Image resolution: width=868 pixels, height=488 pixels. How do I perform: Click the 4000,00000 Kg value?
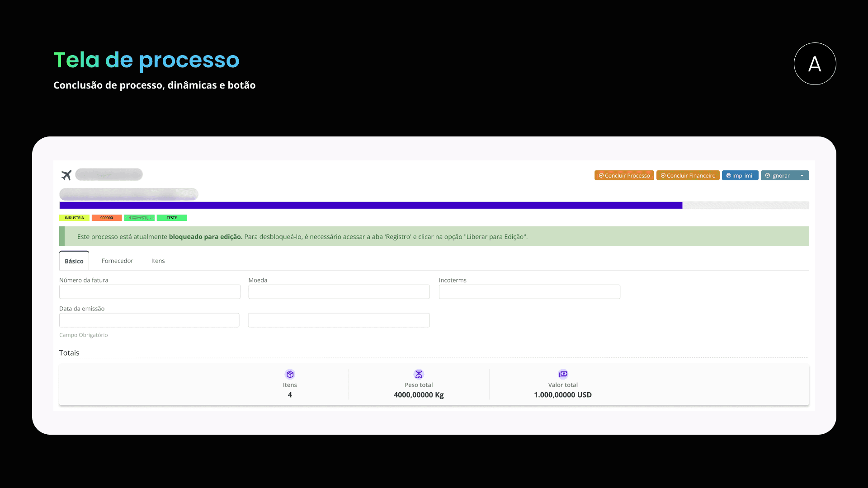(419, 395)
